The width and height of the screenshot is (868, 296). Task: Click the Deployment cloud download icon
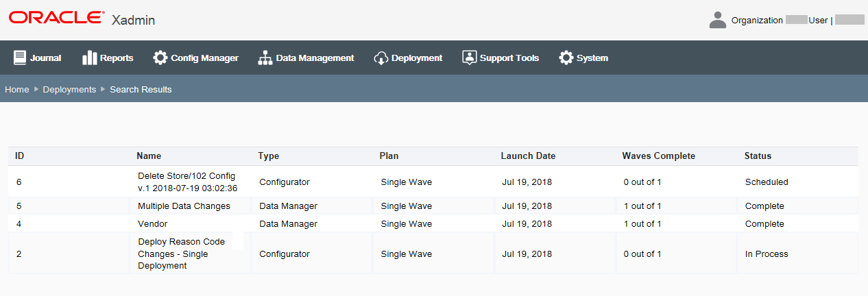click(381, 58)
